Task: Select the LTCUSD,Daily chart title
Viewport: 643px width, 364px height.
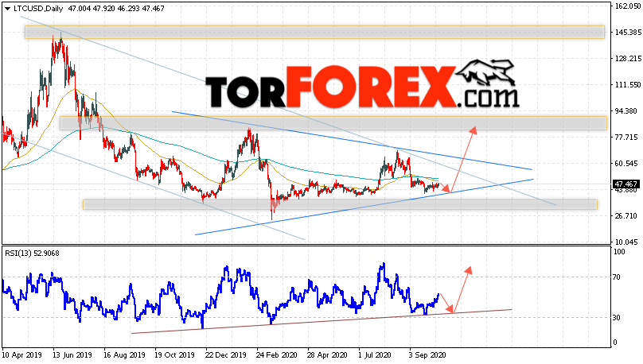Action: tap(38, 8)
